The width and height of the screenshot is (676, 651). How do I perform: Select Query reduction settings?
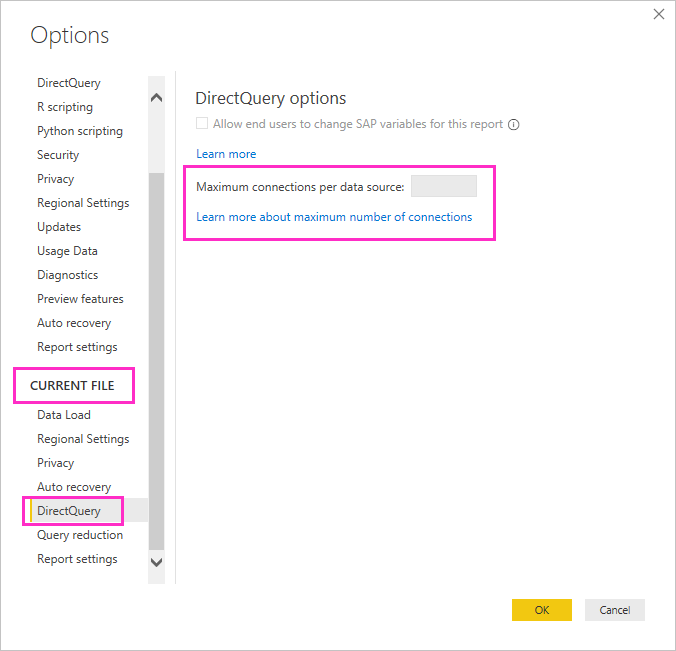click(80, 535)
